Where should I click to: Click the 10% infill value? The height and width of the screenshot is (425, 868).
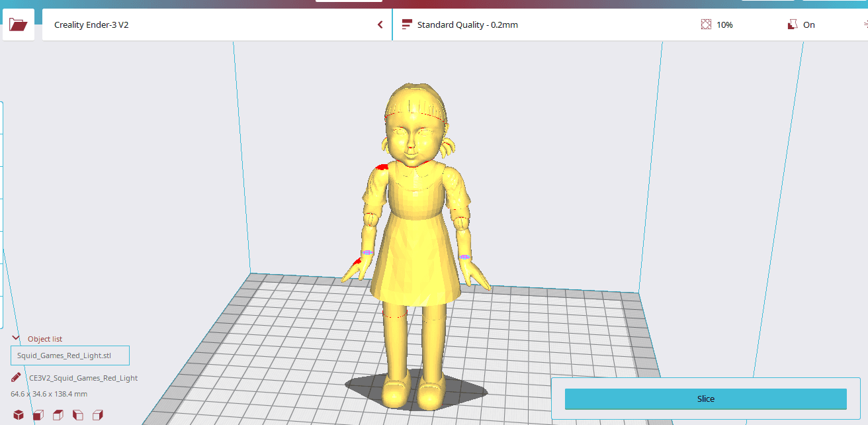[724, 25]
